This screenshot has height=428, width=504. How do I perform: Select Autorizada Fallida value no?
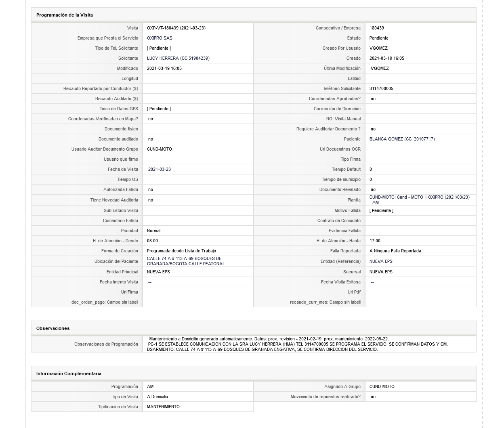pos(151,189)
